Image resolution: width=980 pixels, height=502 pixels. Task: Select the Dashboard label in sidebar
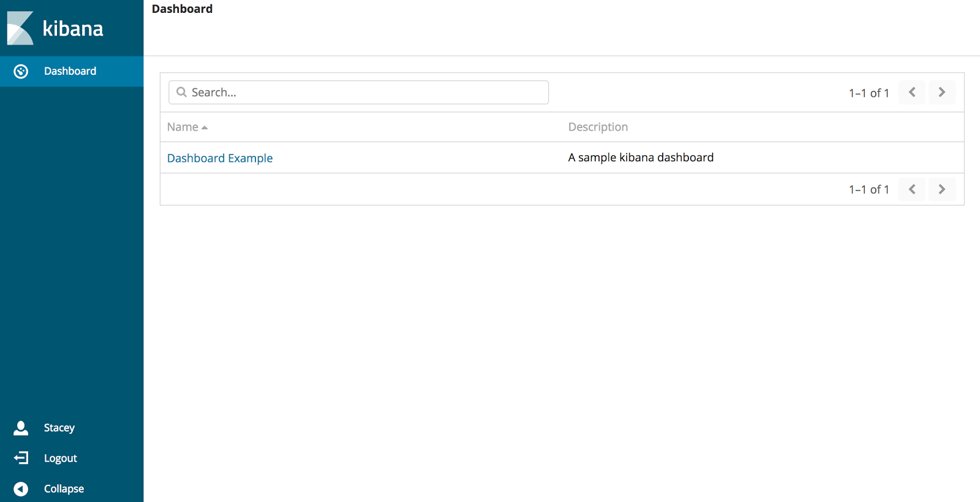click(70, 71)
